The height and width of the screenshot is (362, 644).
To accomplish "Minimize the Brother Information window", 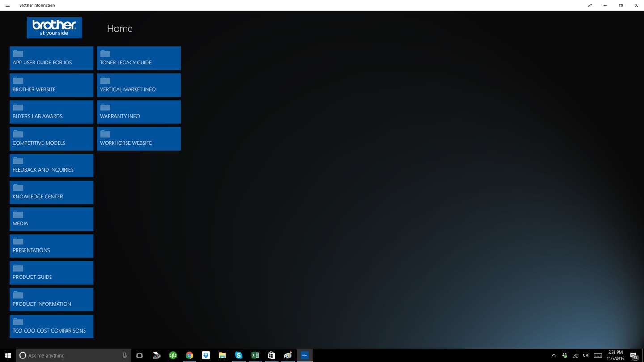I will click(x=605, y=5).
